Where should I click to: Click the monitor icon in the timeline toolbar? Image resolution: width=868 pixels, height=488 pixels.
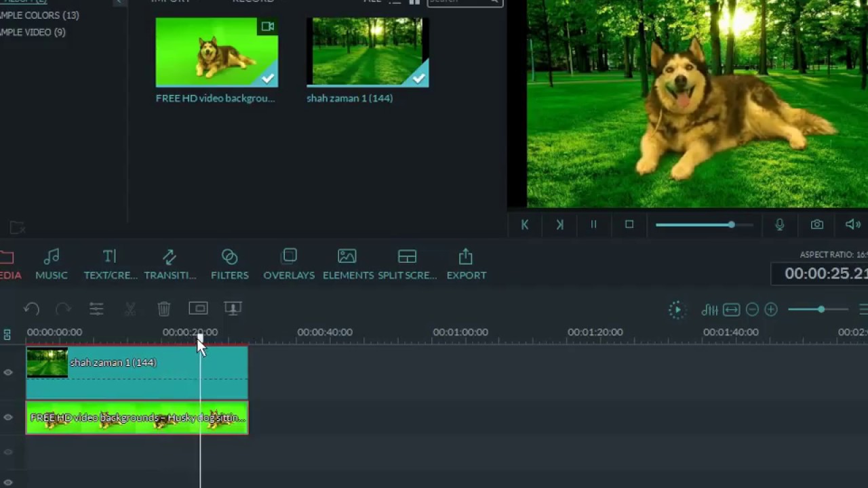pos(233,309)
